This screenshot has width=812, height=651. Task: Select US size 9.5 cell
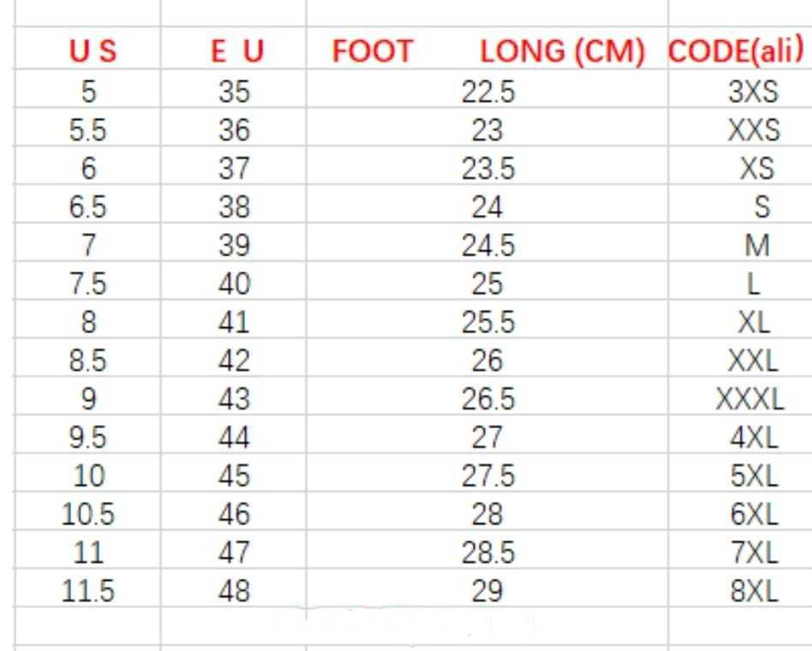coord(89,438)
